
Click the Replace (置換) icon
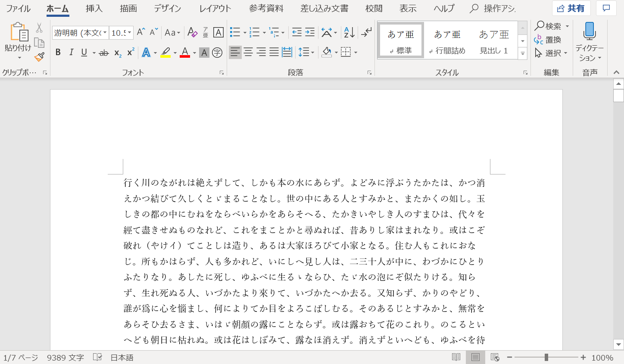547,40
